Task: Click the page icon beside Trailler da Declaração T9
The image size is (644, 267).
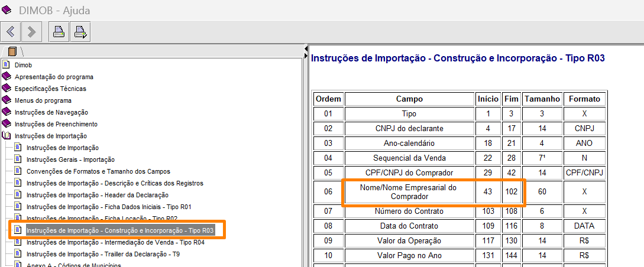Action: [x=18, y=254]
